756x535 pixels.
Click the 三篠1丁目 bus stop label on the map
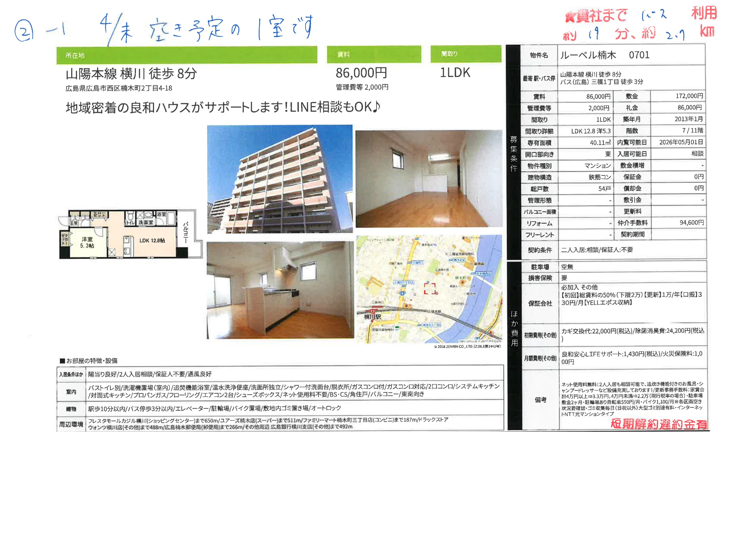[x=403, y=283]
